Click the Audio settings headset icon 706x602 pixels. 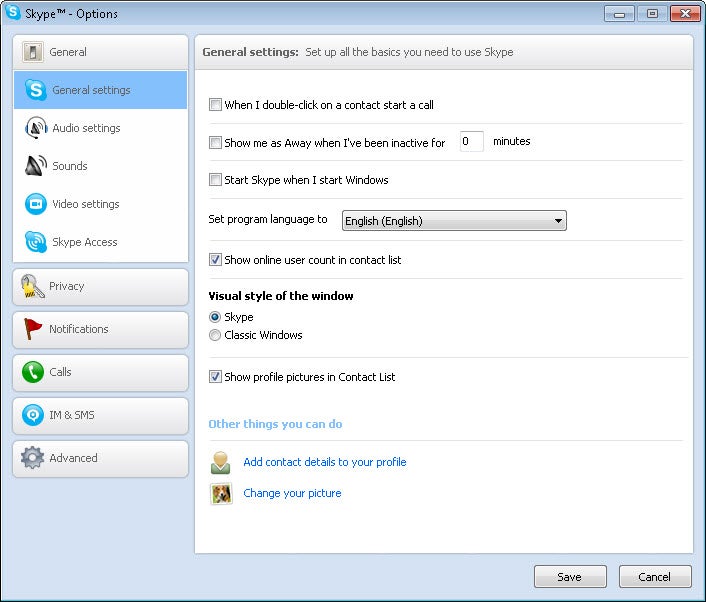(36, 128)
